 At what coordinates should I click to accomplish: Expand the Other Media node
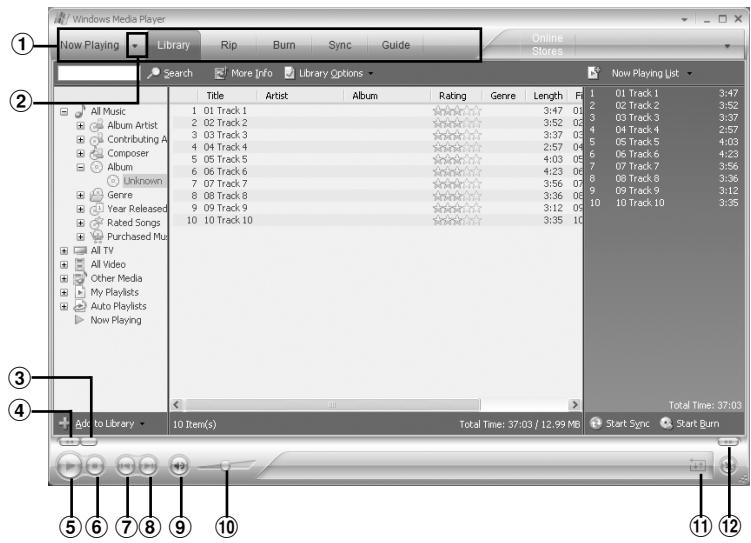pyautogui.click(x=64, y=278)
